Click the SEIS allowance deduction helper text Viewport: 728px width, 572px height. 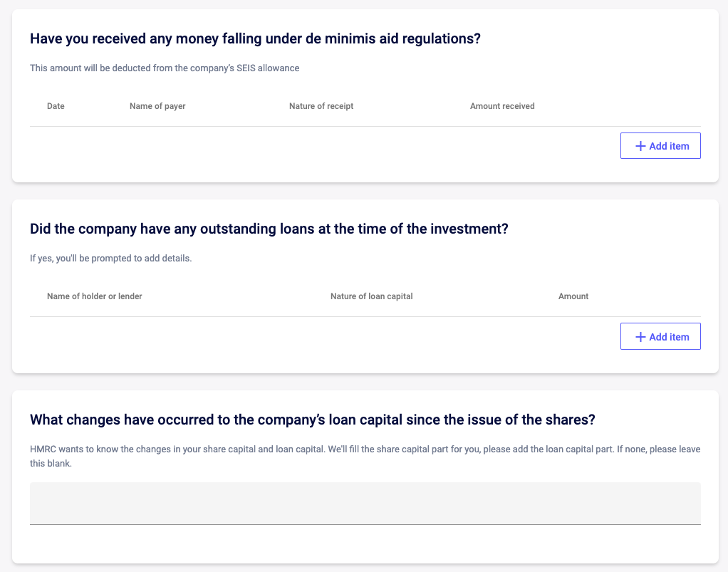(x=165, y=68)
